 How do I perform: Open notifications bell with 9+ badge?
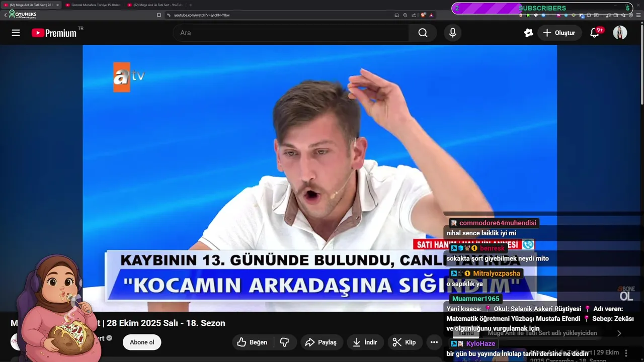pyautogui.click(x=595, y=33)
